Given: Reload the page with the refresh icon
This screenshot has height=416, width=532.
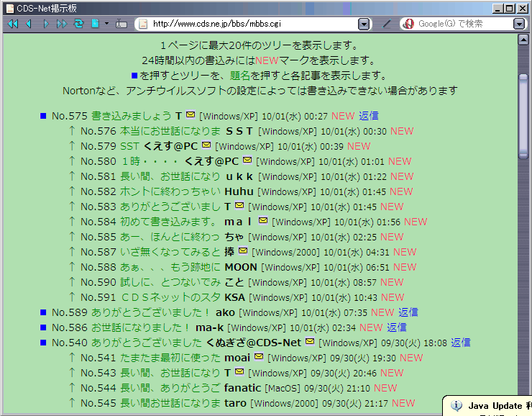Looking at the screenshot, I should [x=78, y=24].
